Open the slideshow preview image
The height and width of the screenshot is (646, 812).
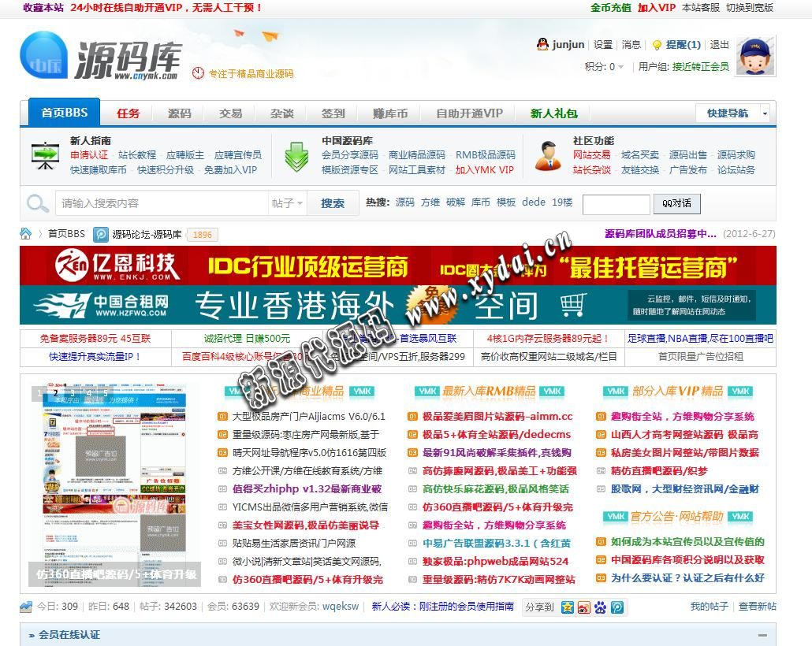click(x=114, y=485)
